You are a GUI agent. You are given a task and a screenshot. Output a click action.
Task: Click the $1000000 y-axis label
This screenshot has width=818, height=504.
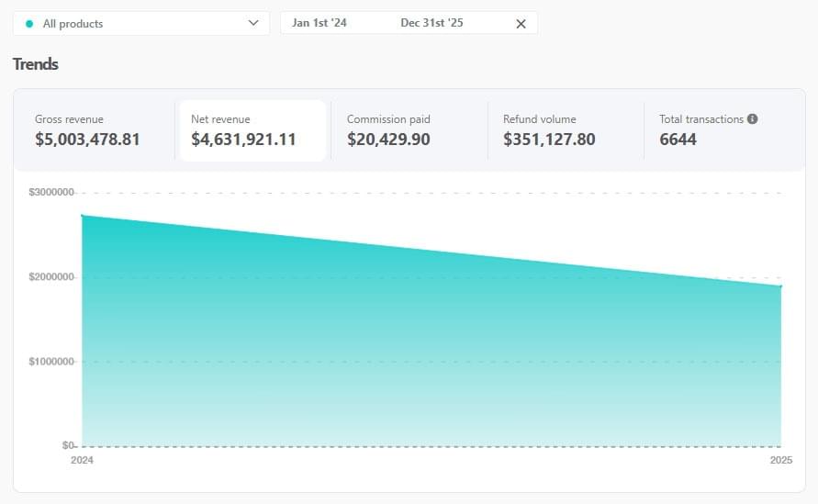click(53, 362)
